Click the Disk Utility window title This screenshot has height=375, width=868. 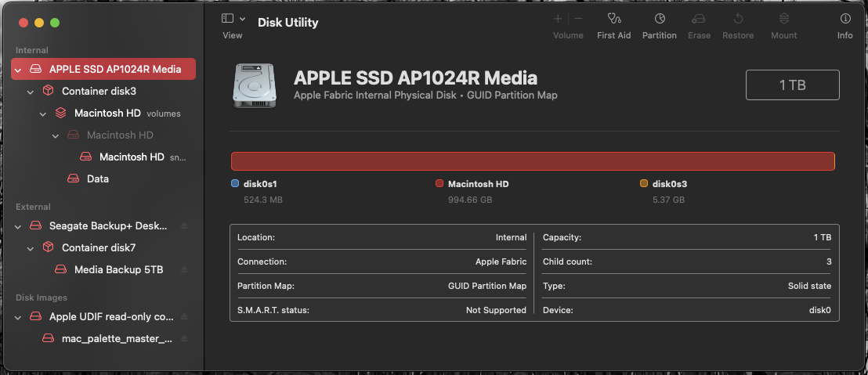pos(288,23)
